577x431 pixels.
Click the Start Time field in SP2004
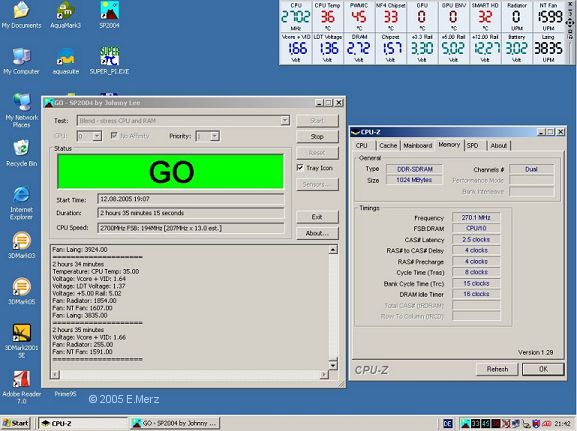(191, 199)
